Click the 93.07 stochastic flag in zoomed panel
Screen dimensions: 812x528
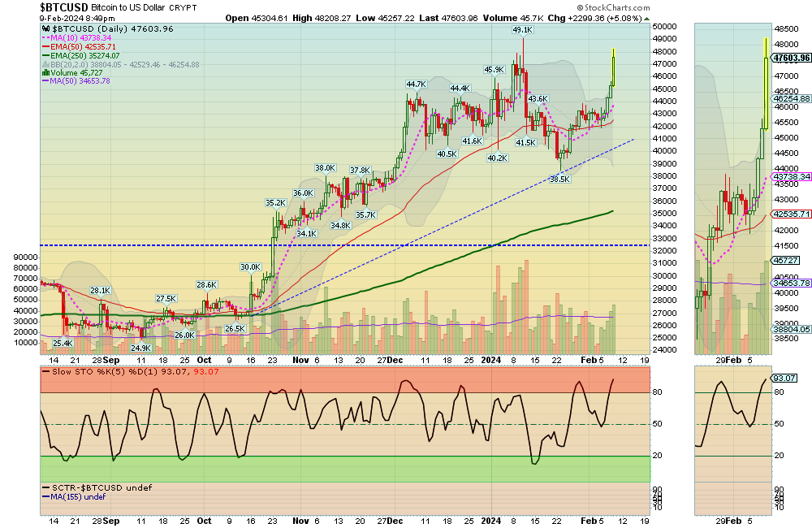pos(784,379)
